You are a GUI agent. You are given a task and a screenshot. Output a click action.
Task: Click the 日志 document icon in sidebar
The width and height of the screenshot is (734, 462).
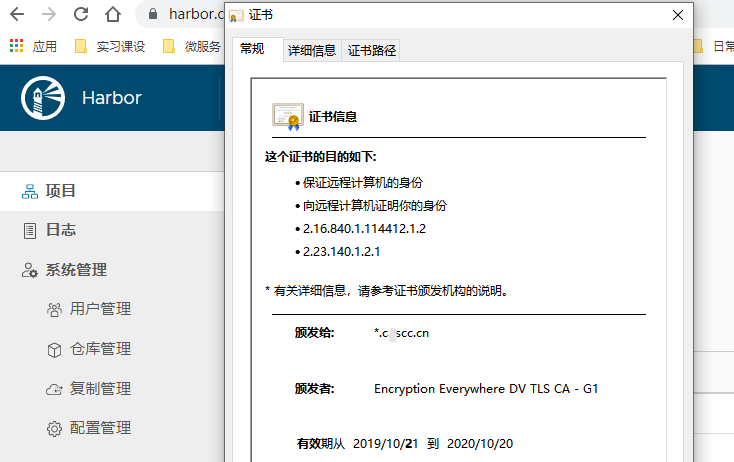[30, 231]
